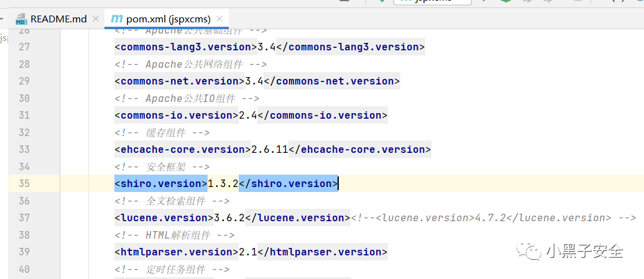This screenshot has width=644, height=279.
Task: Click line number 31 in the gutter
Action: [24, 116]
